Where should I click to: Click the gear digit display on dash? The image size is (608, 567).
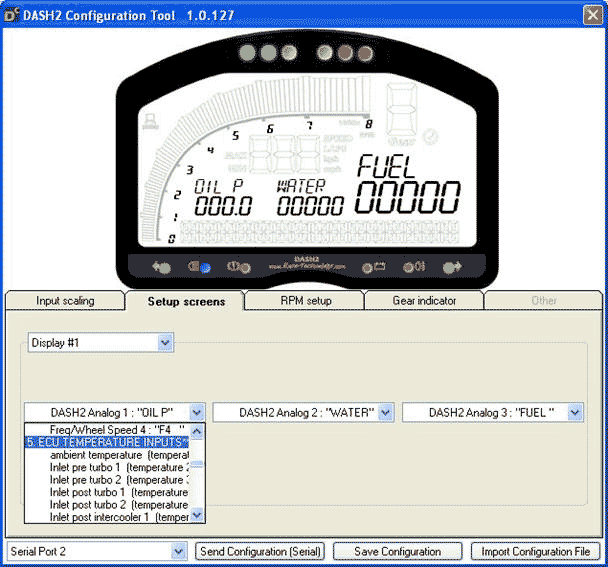coord(399,108)
